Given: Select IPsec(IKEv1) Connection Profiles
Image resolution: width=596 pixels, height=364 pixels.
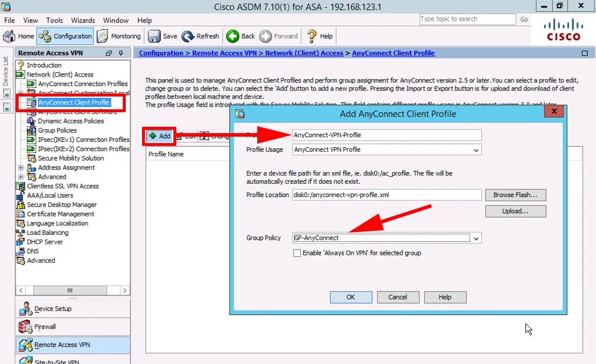Looking at the screenshot, I should tap(84, 140).
